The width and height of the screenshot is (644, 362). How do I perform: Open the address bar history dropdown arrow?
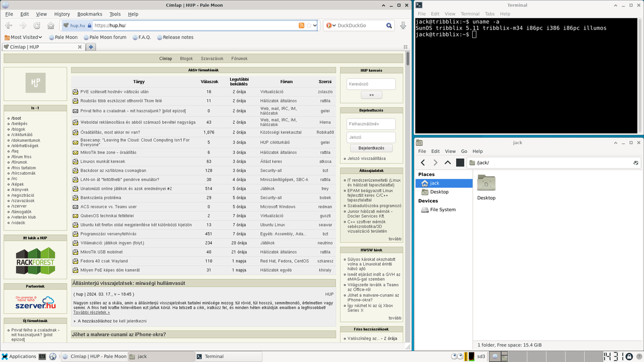(x=315, y=25)
